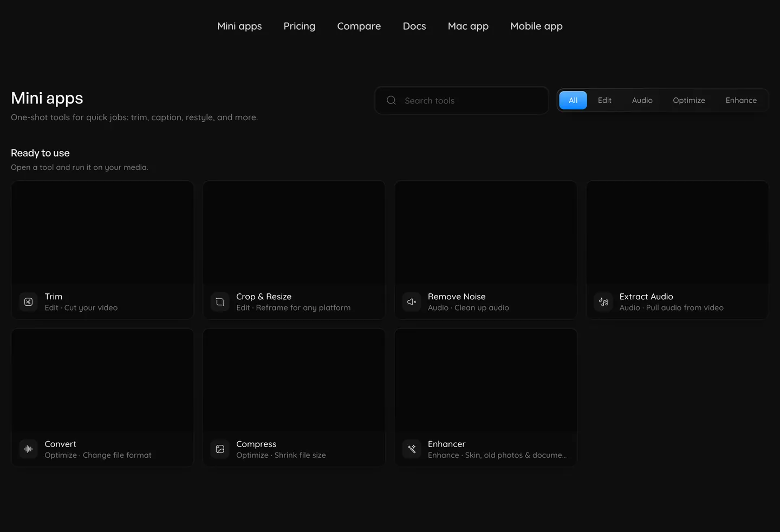Click the Extract Audio music icon
Viewport: 780px width, 532px height.
[x=603, y=302]
